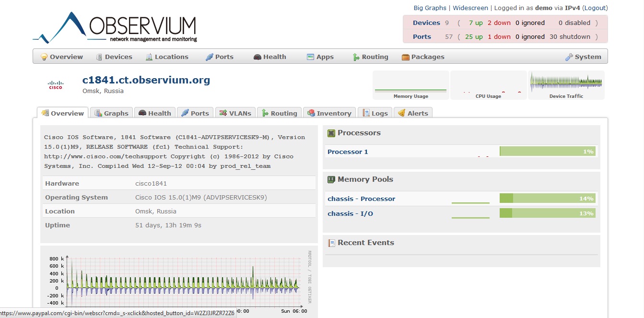The width and height of the screenshot is (644, 318).
Task: Click the chassis - I/O 13% usage bar
Action: pyautogui.click(x=548, y=213)
